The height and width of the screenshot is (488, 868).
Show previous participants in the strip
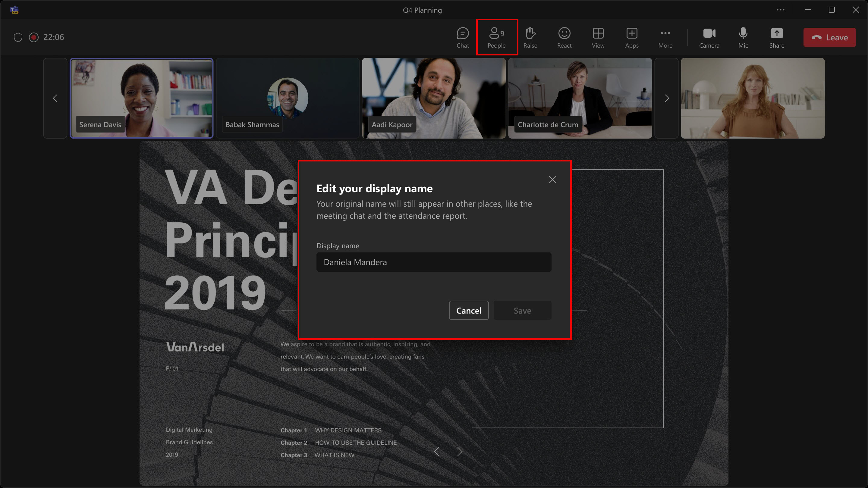(x=55, y=98)
